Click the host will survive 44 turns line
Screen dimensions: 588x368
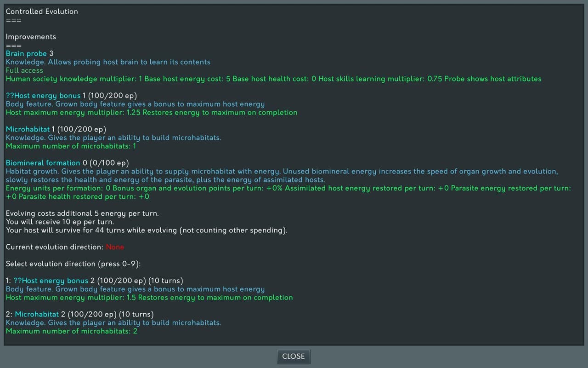coord(147,230)
